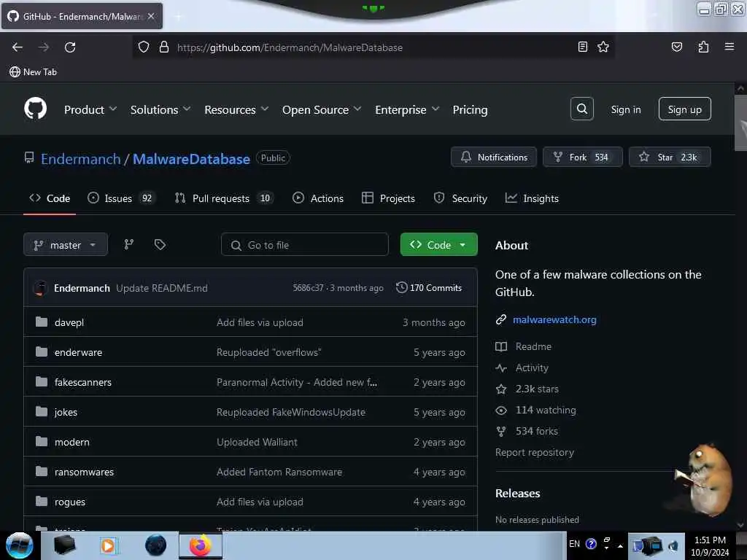This screenshot has height=560, width=747.
Task: Click commit hash 5686c37
Action: 308,287
